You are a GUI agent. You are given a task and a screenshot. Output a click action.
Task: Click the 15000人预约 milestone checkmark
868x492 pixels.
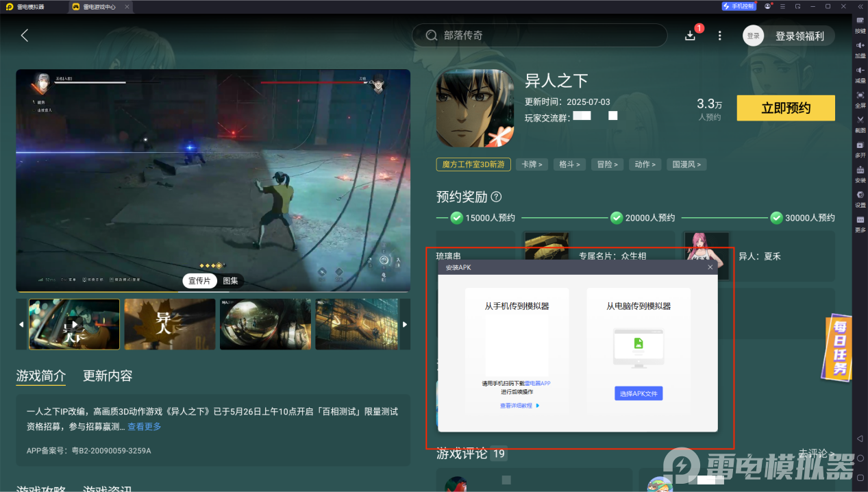pyautogui.click(x=456, y=217)
